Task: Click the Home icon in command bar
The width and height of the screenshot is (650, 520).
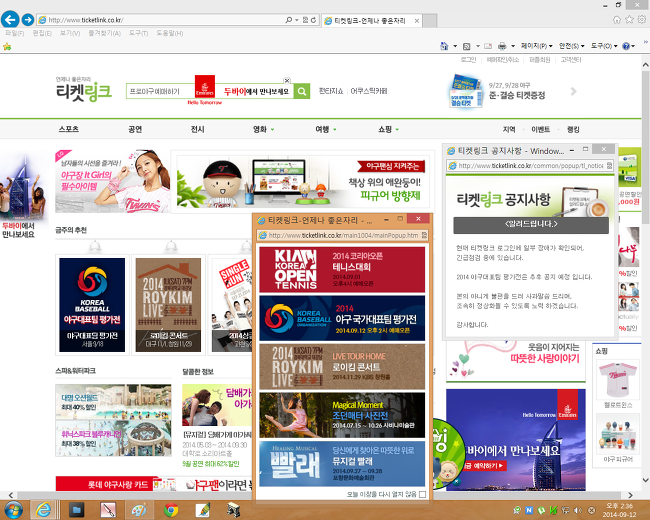Action: 444,46
